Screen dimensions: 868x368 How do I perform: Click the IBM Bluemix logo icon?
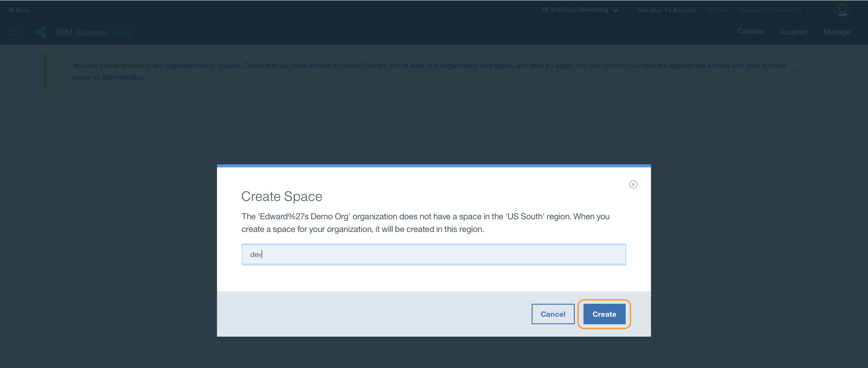coord(41,32)
